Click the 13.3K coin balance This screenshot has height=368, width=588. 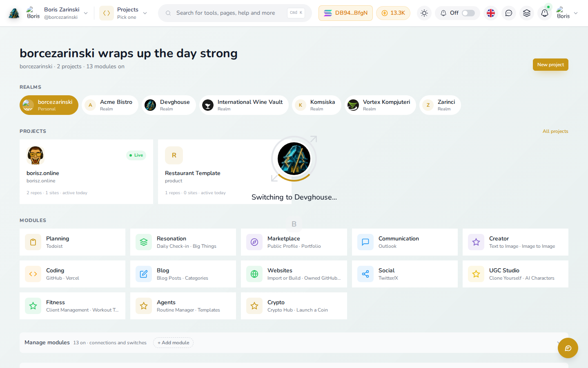tap(393, 13)
